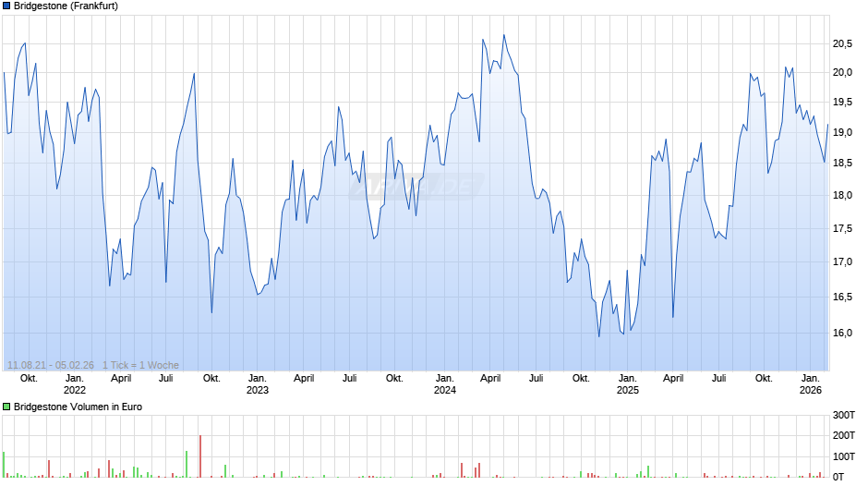This screenshot has height=486, width=868.
Task: Click the 17,5 price axis label
Action: tap(842, 228)
